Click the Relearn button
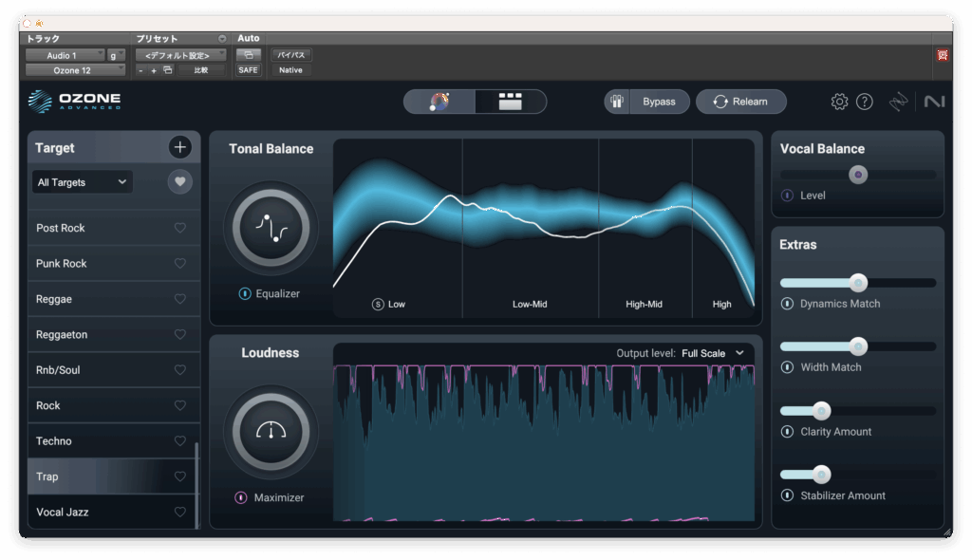972x560 pixels. click(741, 102)
